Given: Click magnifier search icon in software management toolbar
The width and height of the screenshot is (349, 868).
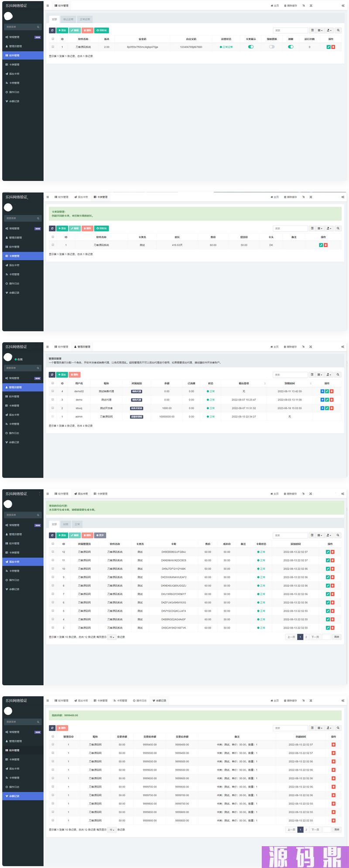Looking at the screenshot, I should 338,31.
